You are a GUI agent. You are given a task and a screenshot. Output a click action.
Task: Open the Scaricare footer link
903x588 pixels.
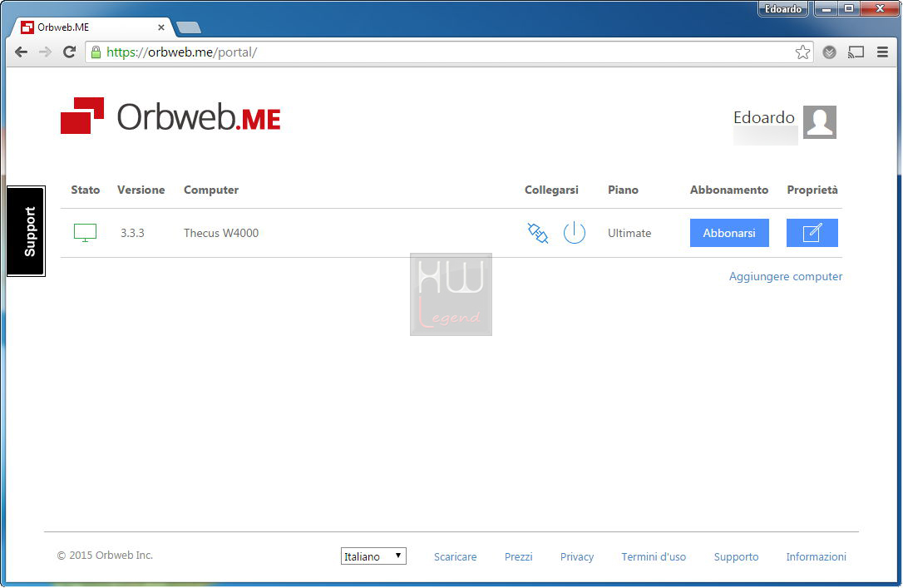455,557
